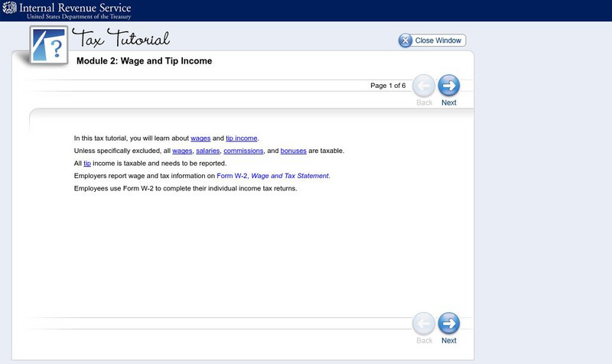Click the top Next arrow icon
This screenshot has width=612, height=364.
(449, 86)
